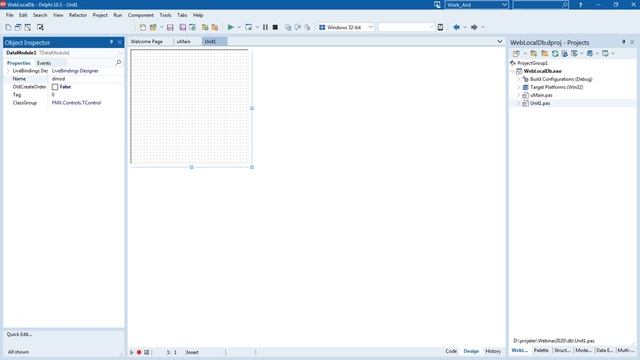Click the navigate Back arrow icon
Viewport: 640px width, 360px height.
(x=456, y=27)
